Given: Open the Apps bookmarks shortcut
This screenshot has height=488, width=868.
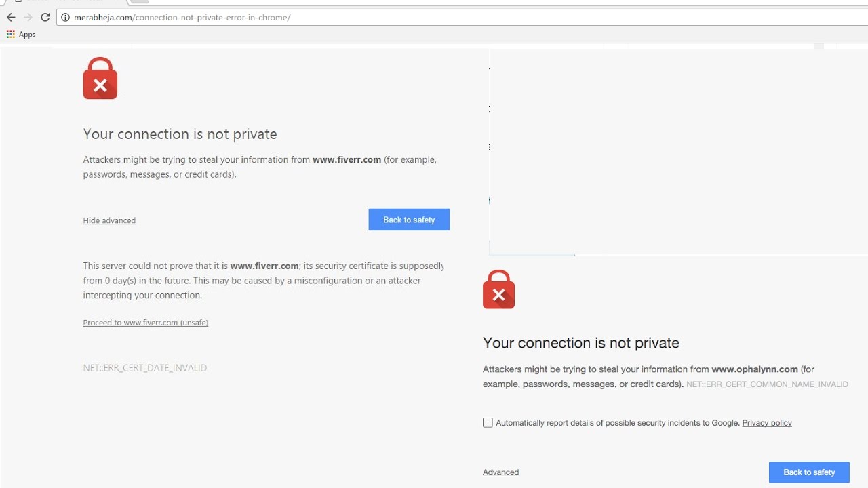Looking at the screenshot, I should [x=21, y=35].
